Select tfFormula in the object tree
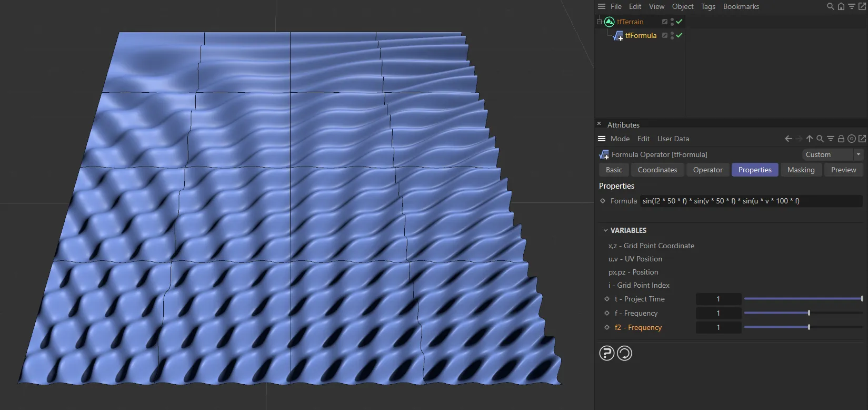The width and height of the screenshot is (868, 410). pyautogui.click(x=641, y=35)
